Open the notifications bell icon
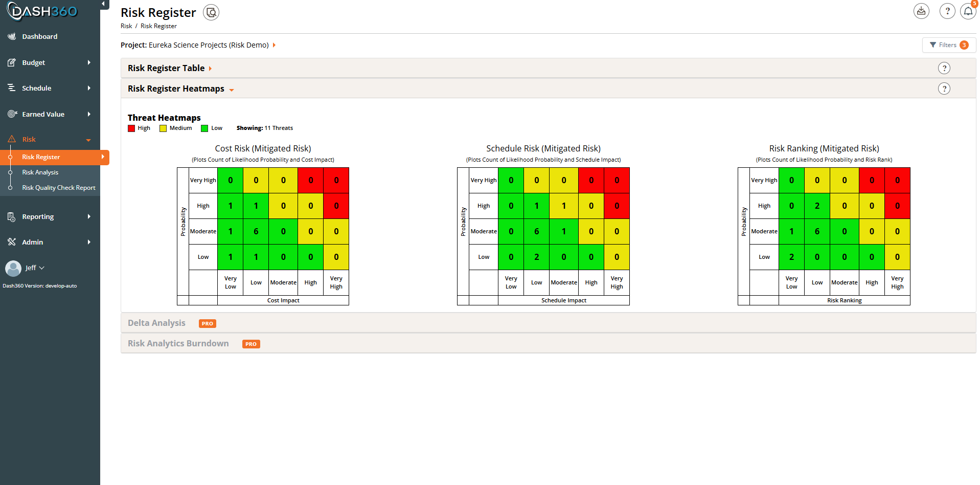The image size is (980, 485). [968, 11]
